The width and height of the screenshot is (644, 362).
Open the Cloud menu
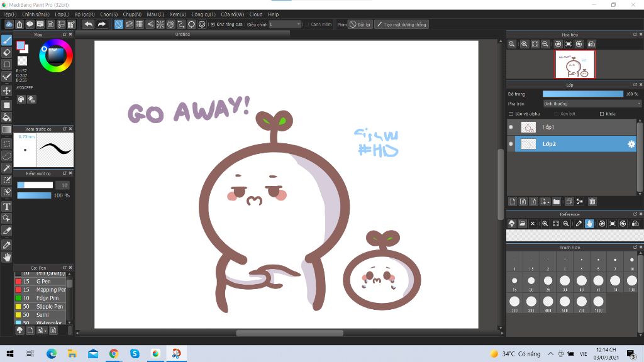pyautogui.click(x=256, y=14)
